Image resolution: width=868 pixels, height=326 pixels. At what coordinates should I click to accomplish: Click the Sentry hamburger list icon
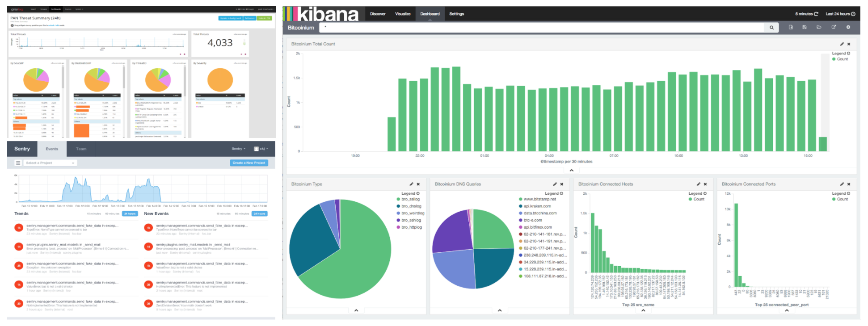[18, 163]
